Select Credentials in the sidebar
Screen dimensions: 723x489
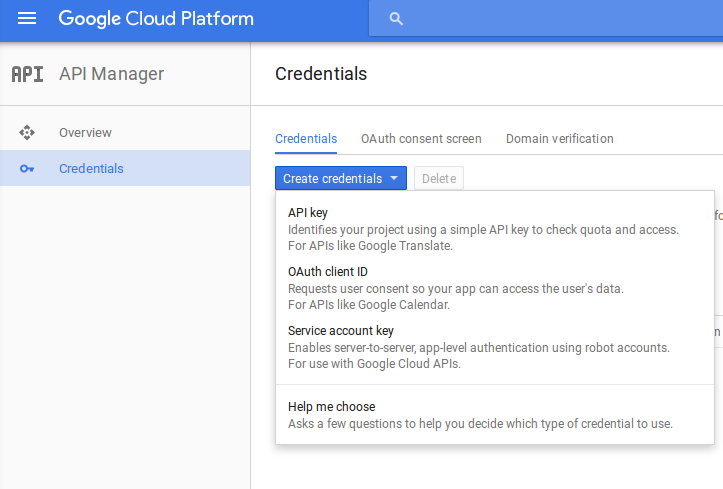tap(125, 169)
